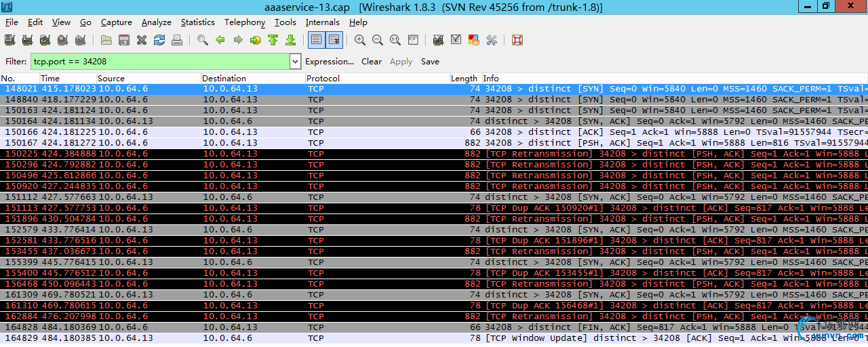Sort by the Source column header
The image size is (868, 347).
click(149, 78)
